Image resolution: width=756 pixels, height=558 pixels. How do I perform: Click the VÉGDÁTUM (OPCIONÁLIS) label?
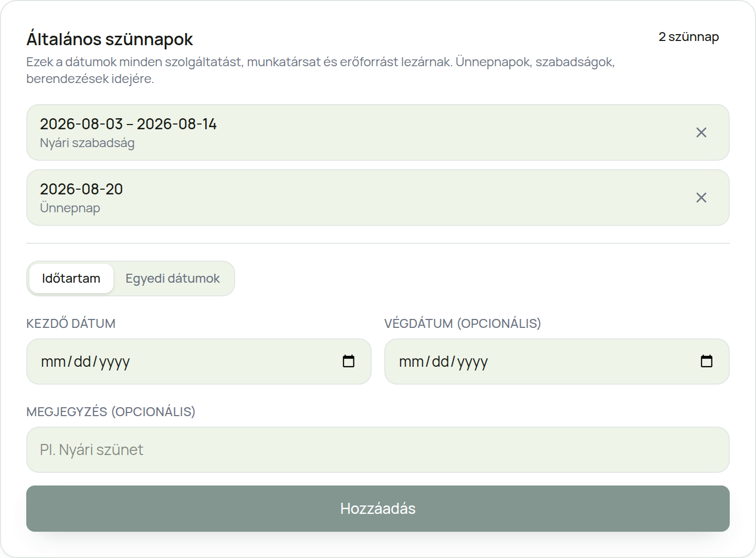[x=463, y=323]
